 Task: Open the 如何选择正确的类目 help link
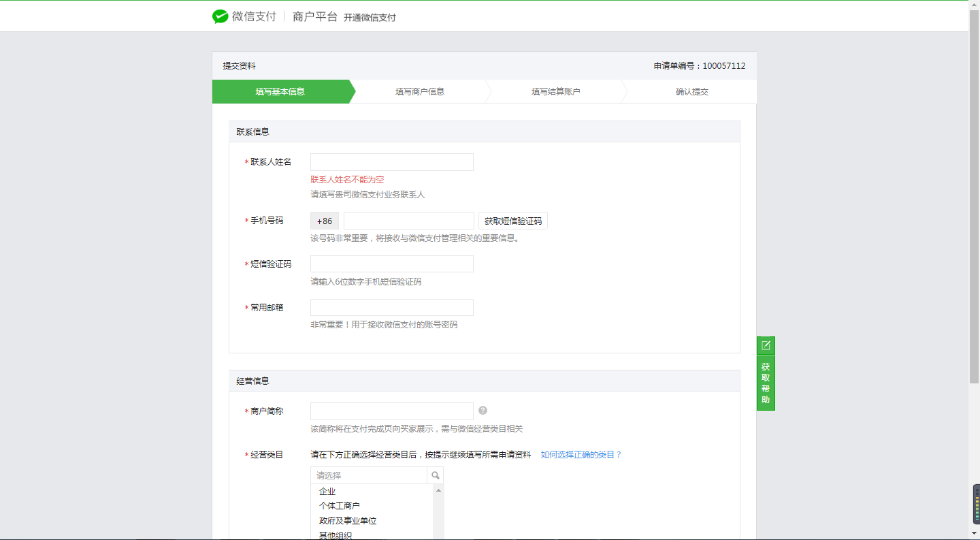click(x=581, y=454)
